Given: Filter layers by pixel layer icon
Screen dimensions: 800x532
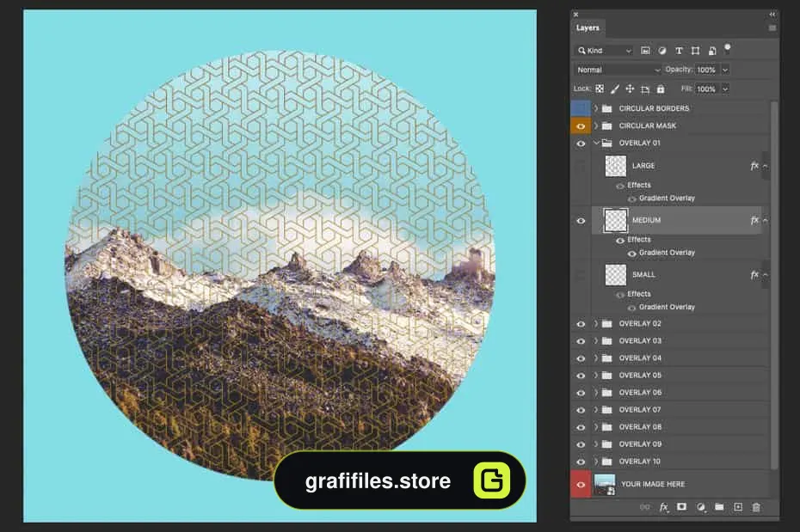Looking at the screenshot, I should [645, 51].
